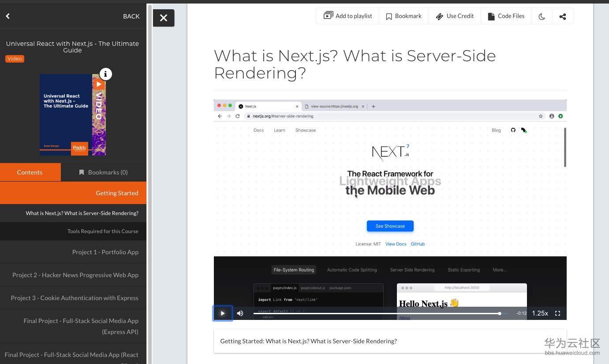Select the sidebar lesson 'What is Next.js? What is Server-Side Rendering?'
Screen dimensions: 609x364
(73, 213)
